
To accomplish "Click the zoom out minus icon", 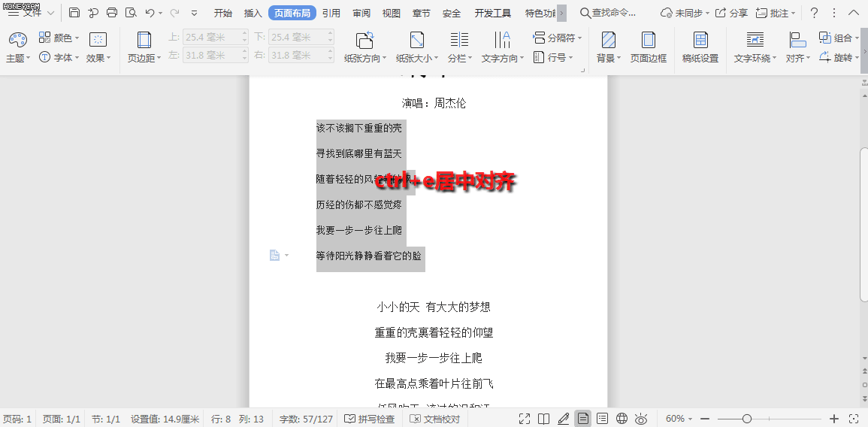I will [x=705, y=419].
